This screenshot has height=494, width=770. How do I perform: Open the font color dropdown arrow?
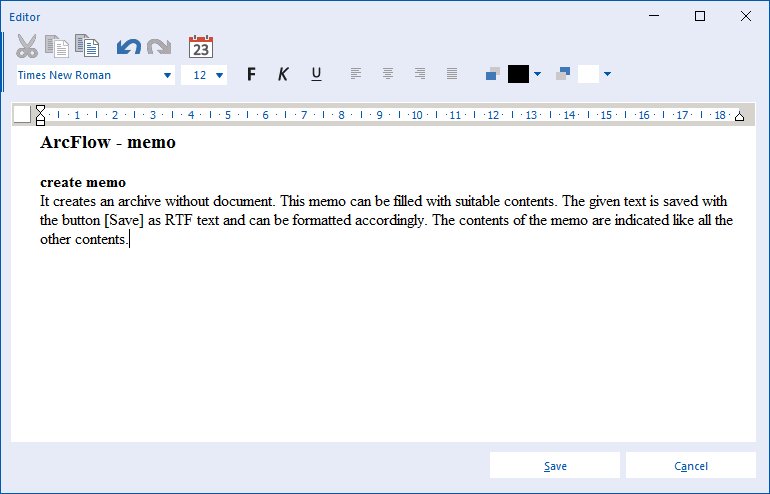point(537,74)
